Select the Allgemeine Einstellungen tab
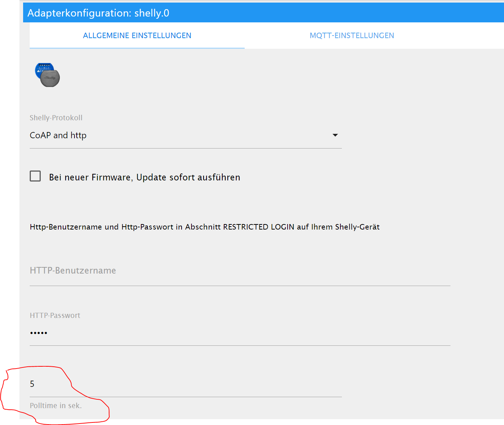The height and width of the screenshot is (425, 504). (x=137, y=36)
